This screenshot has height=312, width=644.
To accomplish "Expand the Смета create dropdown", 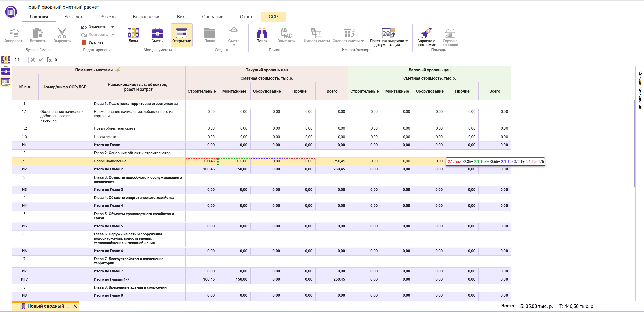I will 234,45.
